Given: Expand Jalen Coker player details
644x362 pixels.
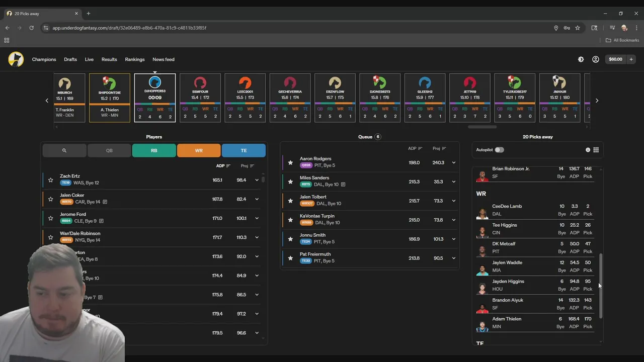Looking at the screenshot, I should tap(257, 199).
